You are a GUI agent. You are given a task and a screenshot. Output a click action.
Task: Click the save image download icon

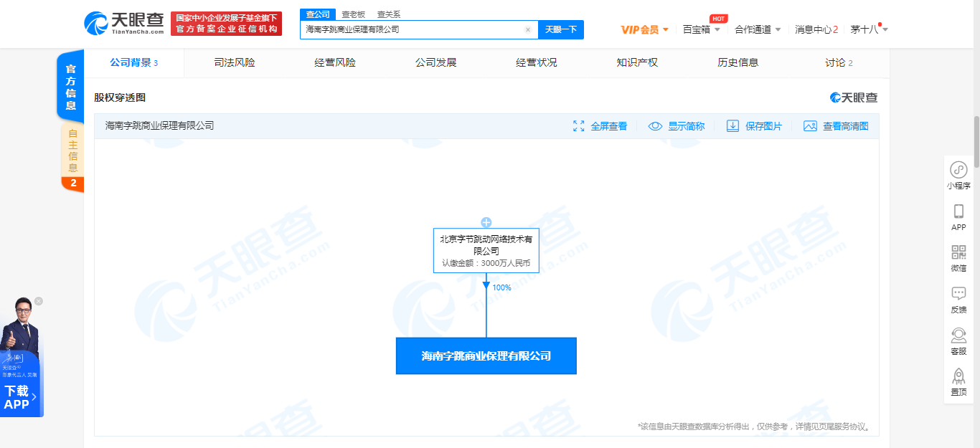(732, 126)
